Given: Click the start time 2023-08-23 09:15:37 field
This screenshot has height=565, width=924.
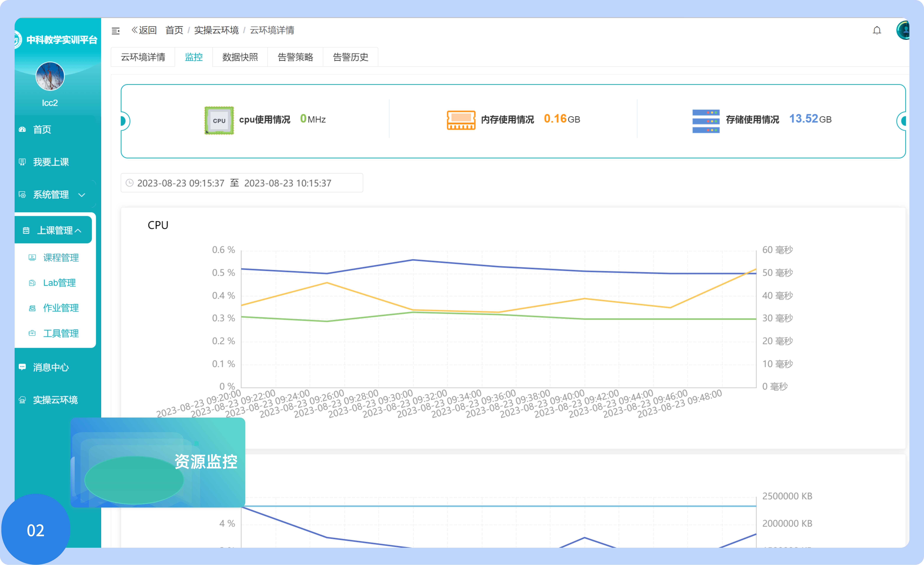Looking at the screenshot, I should point(181,183).
